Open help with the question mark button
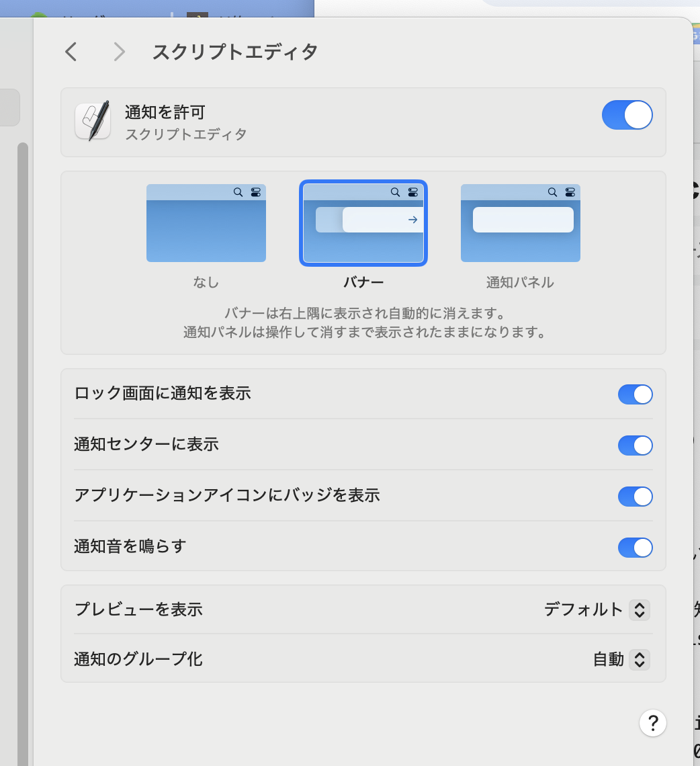Viewport: 700px width, 766px height. [x=652, y=722]
